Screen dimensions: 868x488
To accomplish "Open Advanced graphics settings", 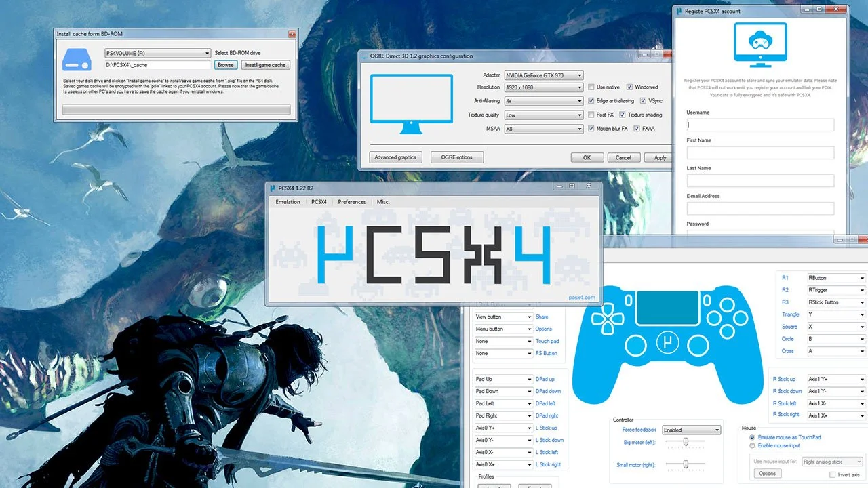I will (x=395, y=157).
